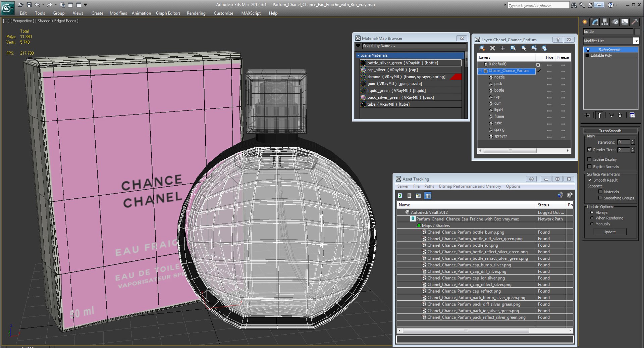Undo the last action using the undo arrow
This screenshot has height=348, width=644.
point(37,5)
